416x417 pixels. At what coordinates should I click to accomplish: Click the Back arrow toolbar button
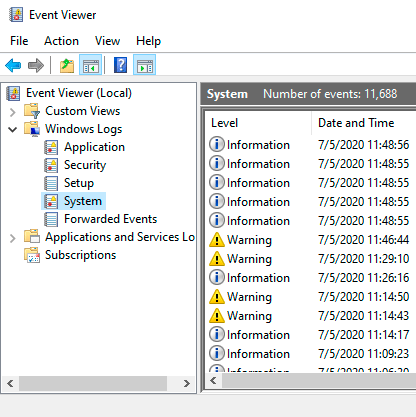point(13,65)
